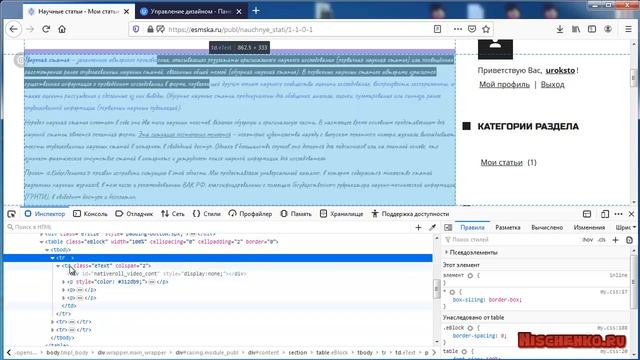Switch to the Разметка layout tab
This screenshot has width=640, height=360.
508,227
